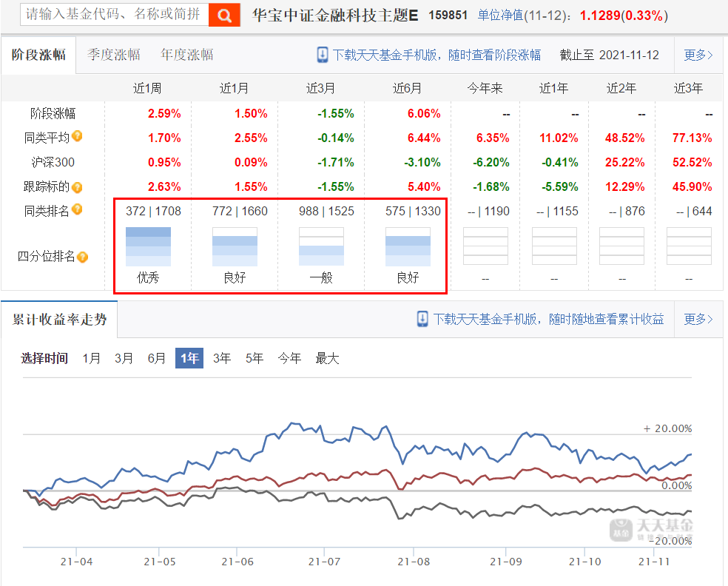Click the 近1周 column header
The image size is (728, 586).
click(147, 88)
